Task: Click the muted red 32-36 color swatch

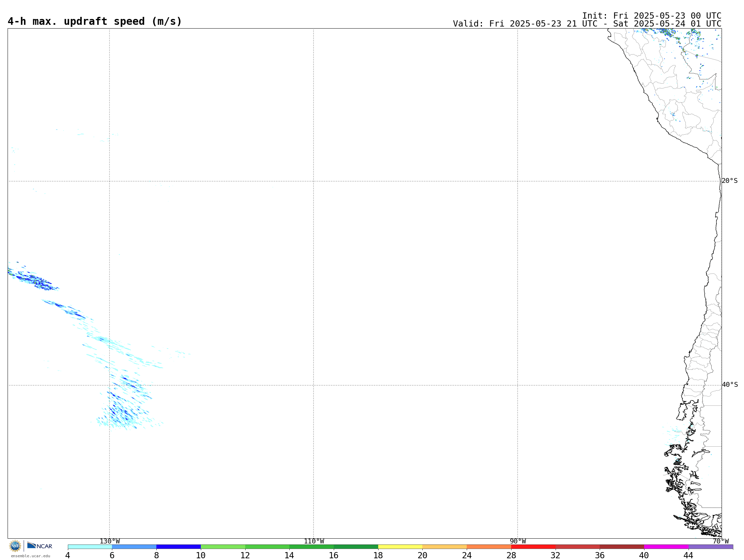Action: [578, 547]
